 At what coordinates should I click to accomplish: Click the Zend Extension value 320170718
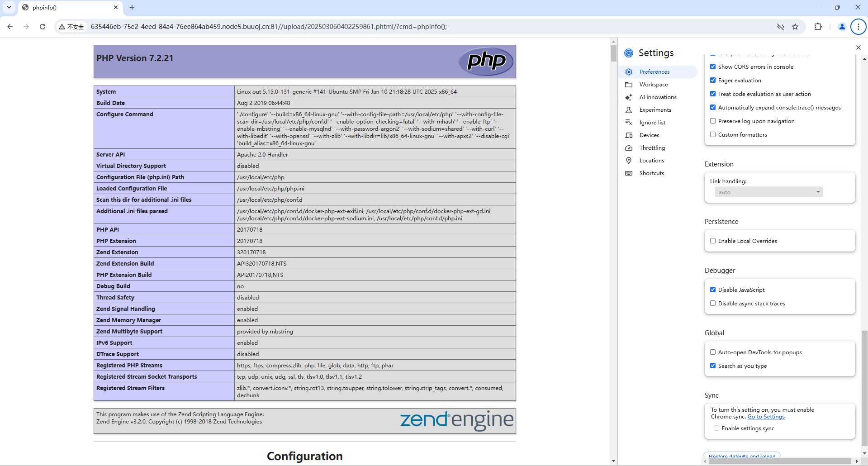point(251,252)
